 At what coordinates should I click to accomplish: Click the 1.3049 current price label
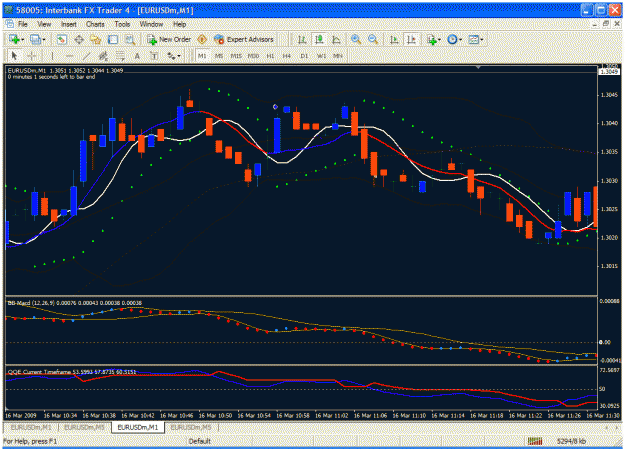609,72
